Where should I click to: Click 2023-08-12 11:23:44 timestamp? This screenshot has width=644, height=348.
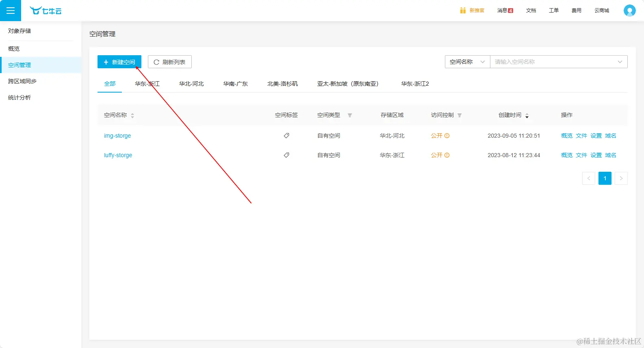click(x=514, y=155)
